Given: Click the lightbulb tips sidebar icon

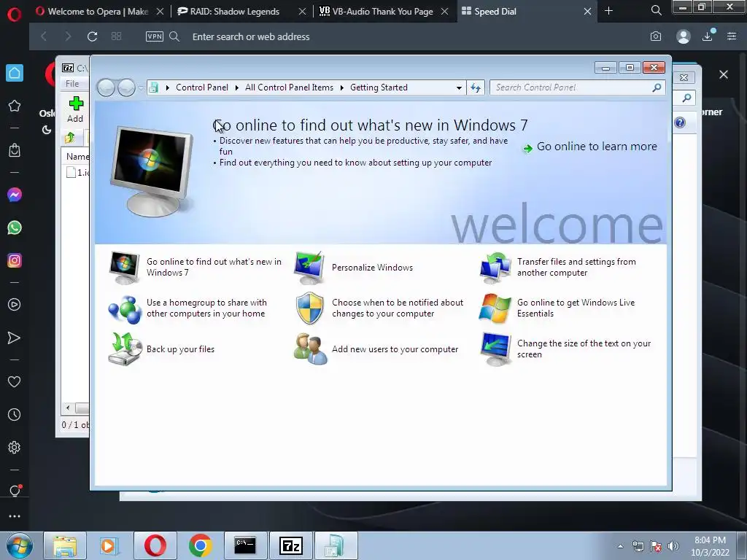Looking at the screenshot, I should (15, 491).
